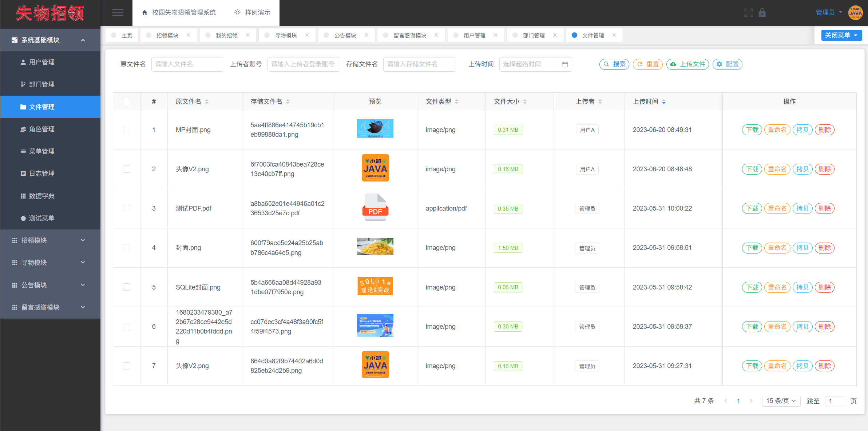Click the fullscreen toggle icon
This screenshot has width=868, height=431.
[748, 13]
